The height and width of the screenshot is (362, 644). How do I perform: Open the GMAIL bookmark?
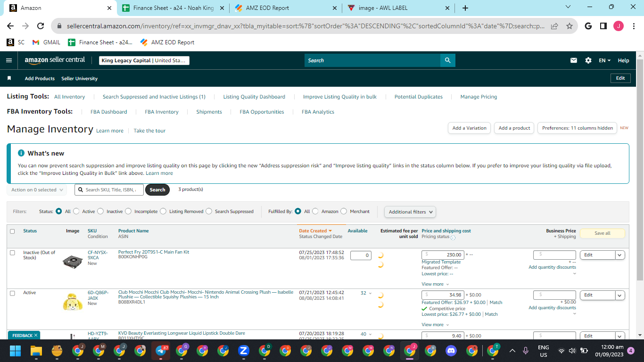[x=46, y=42]
